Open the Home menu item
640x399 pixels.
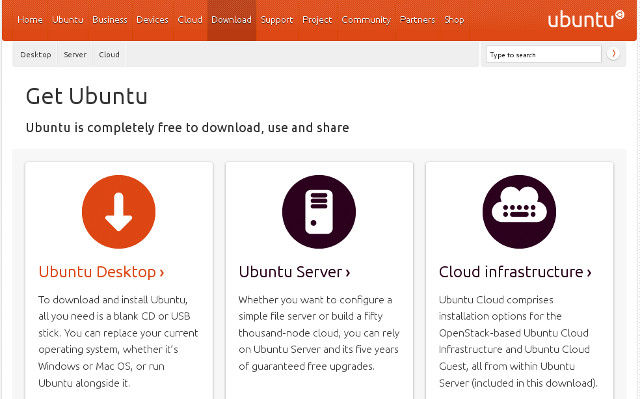30,20
